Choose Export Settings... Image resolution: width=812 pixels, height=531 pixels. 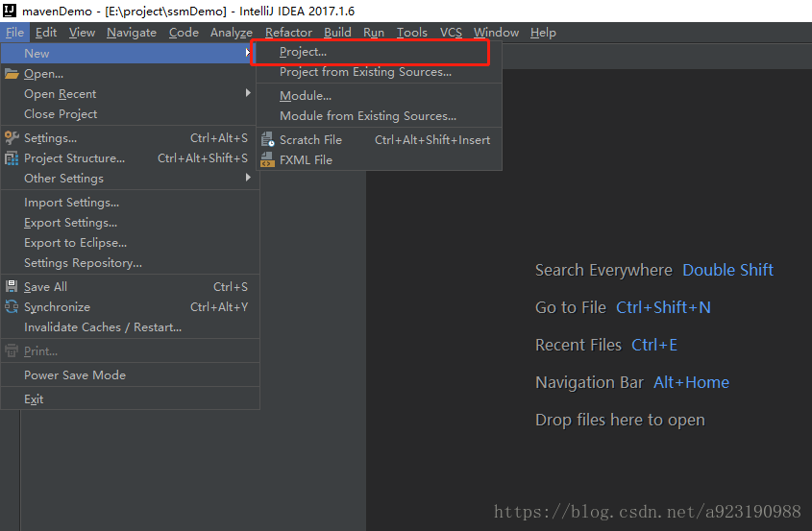(130, 223)
